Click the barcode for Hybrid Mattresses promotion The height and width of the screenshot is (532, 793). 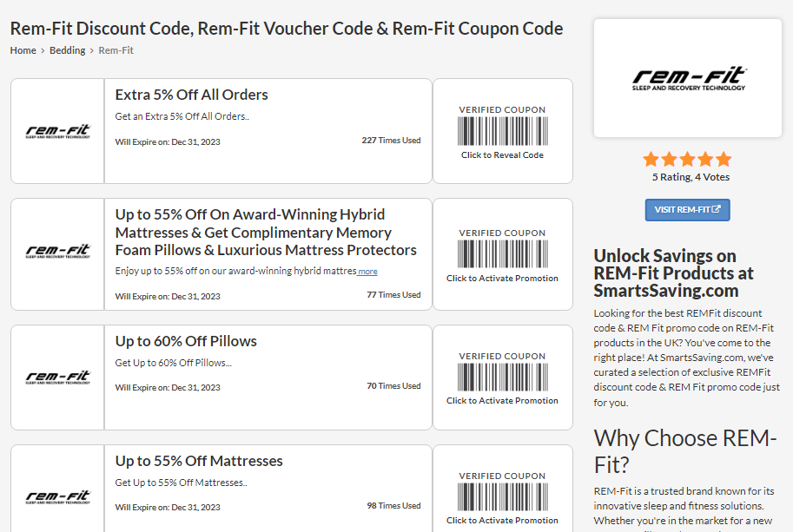click(503, 254)
